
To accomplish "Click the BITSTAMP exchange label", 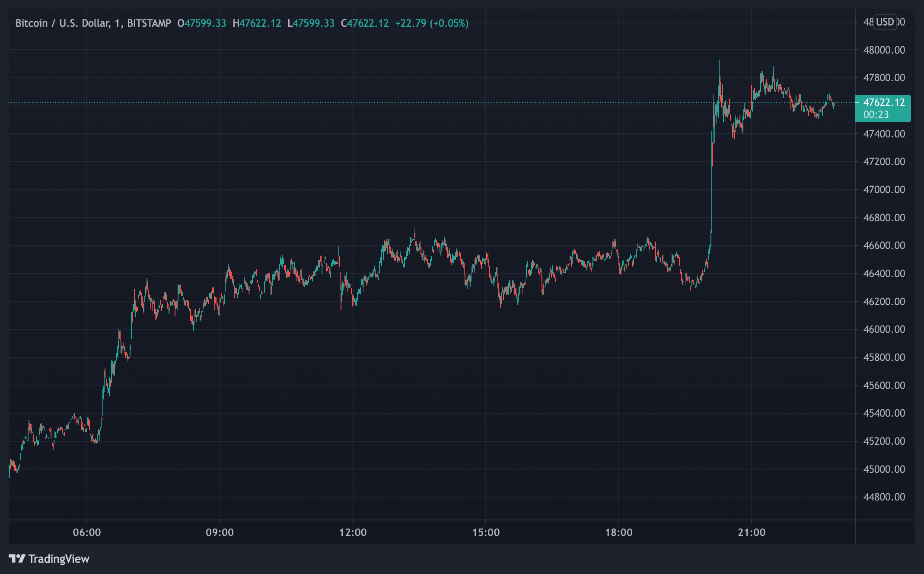I will pyautogui.click(x=149, y=23).
